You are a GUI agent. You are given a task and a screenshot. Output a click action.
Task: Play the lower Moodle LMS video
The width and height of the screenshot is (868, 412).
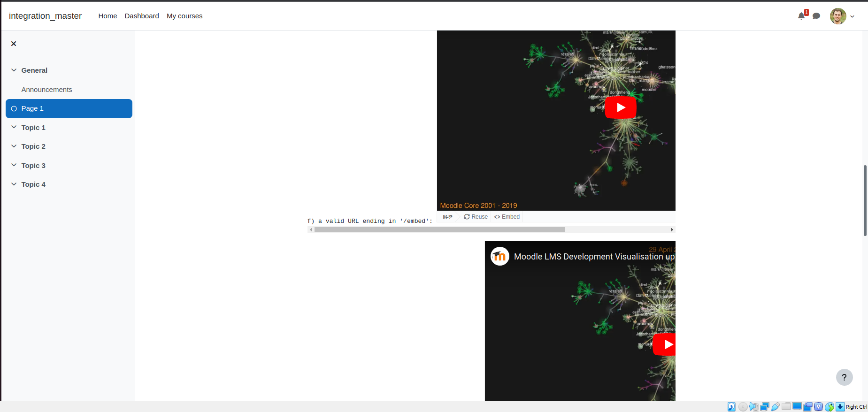665,344
